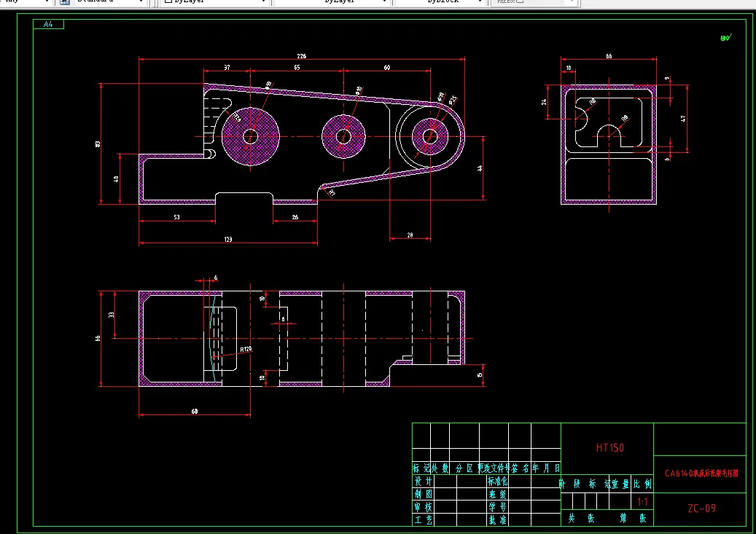Select the 65 dimension text
Screen dimensions: 756x534
click(297, 68)
